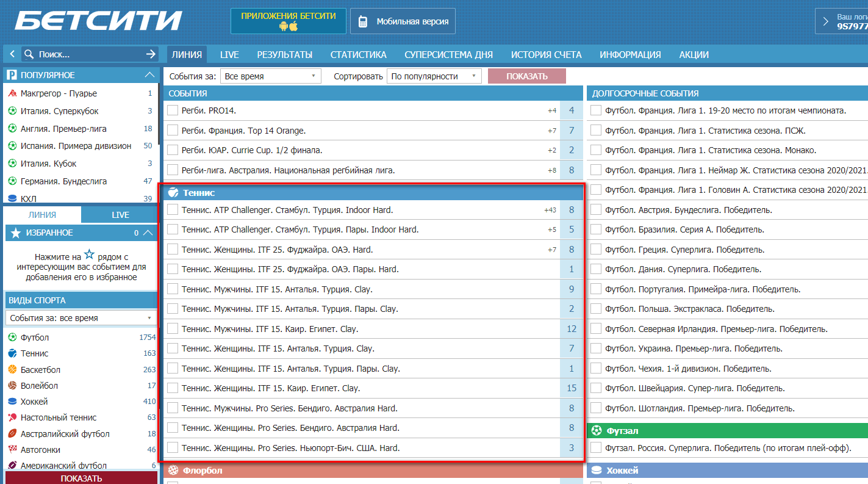Click the volleyball icon next to Волейбол

[x=12, y=385]
